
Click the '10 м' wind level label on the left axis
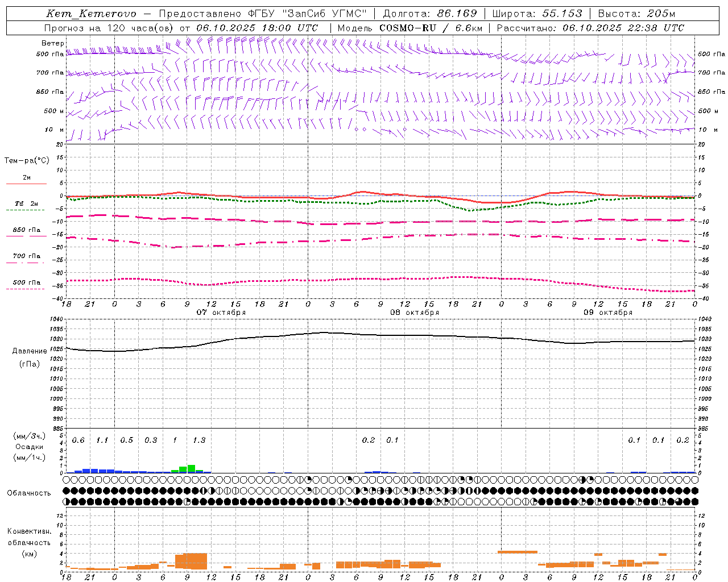click(55, 130)
